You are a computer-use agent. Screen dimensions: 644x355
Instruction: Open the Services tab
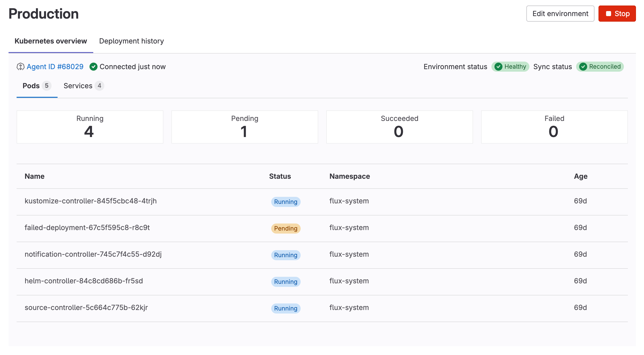coord(78,86)
